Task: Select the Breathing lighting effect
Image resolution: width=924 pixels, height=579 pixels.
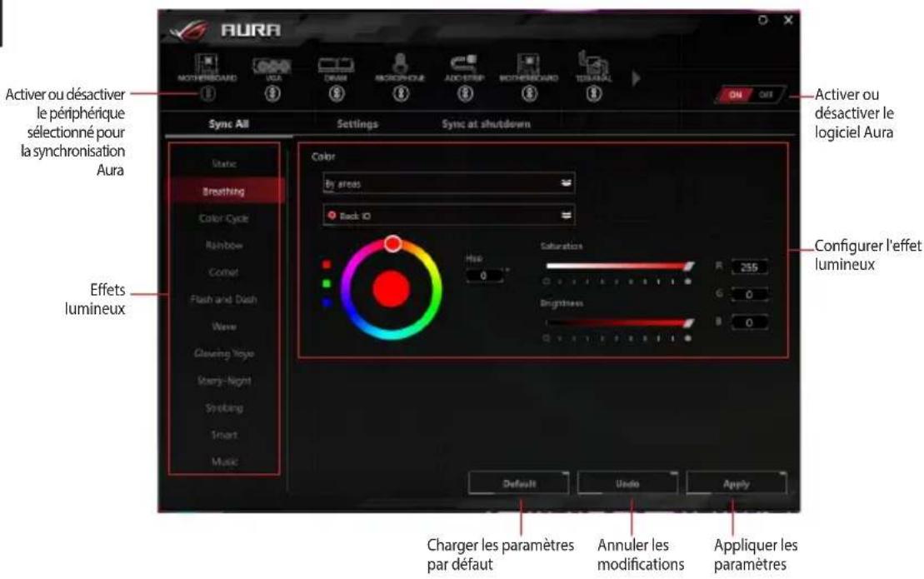Action: (224, 192)
